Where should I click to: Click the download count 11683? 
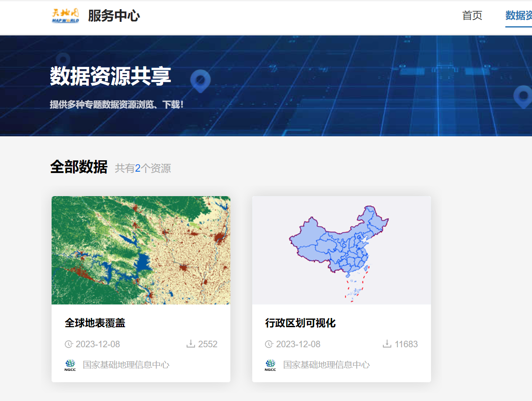pos(406,344)
